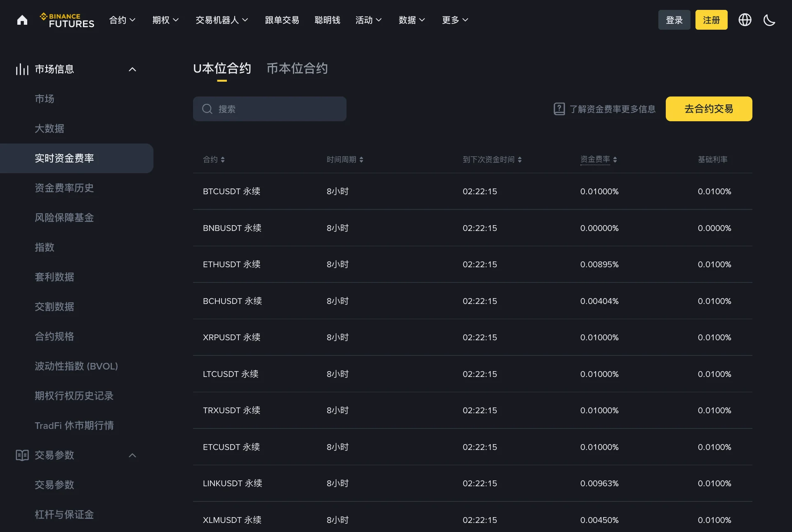Viewport: 792px width, 532px height.
Task: Toggle dark mode with moon icon
Action: pyautogui.click(x=769, y=20)
